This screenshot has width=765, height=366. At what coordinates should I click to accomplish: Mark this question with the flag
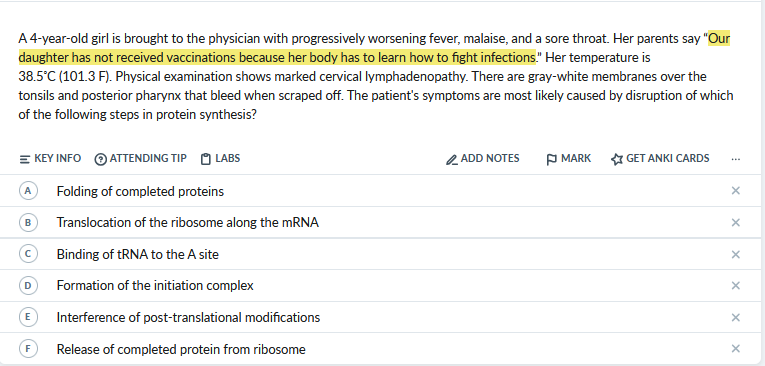[568, 159]
